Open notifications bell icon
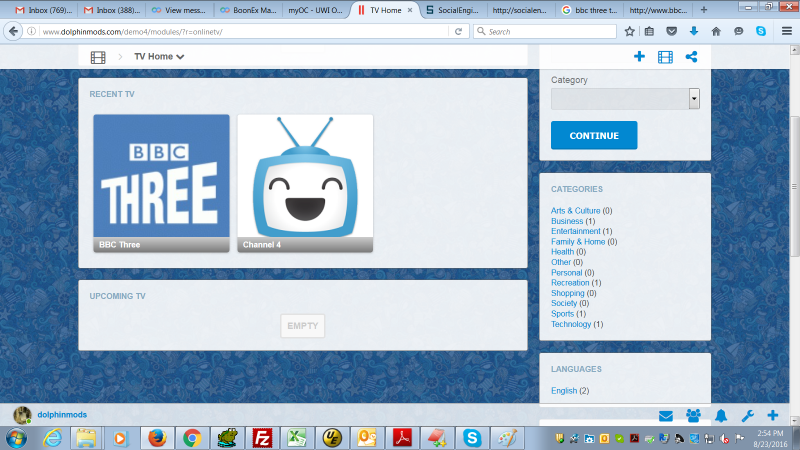 pos(720,416)
